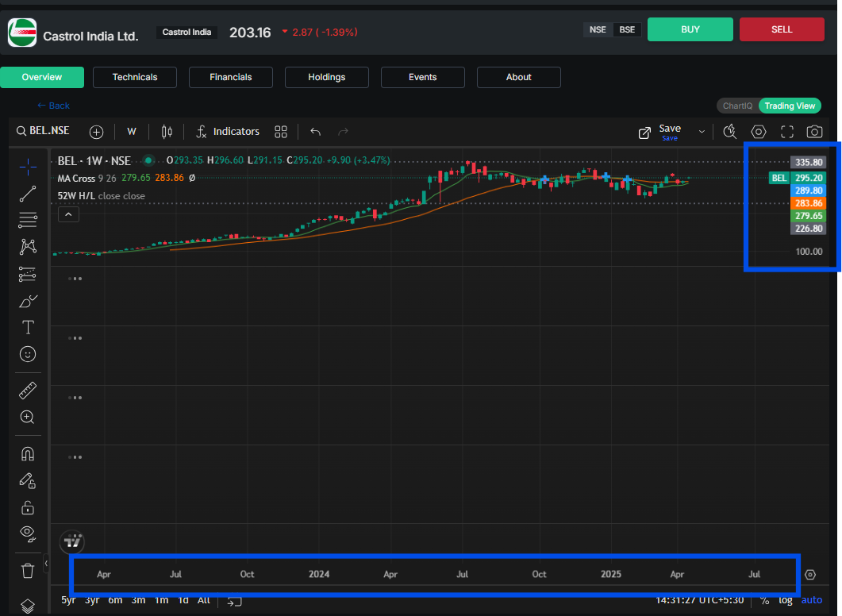Toggle lock all drawing tools
The width and height of the screenshot is (842, 616).
click(x=28, y=507)
